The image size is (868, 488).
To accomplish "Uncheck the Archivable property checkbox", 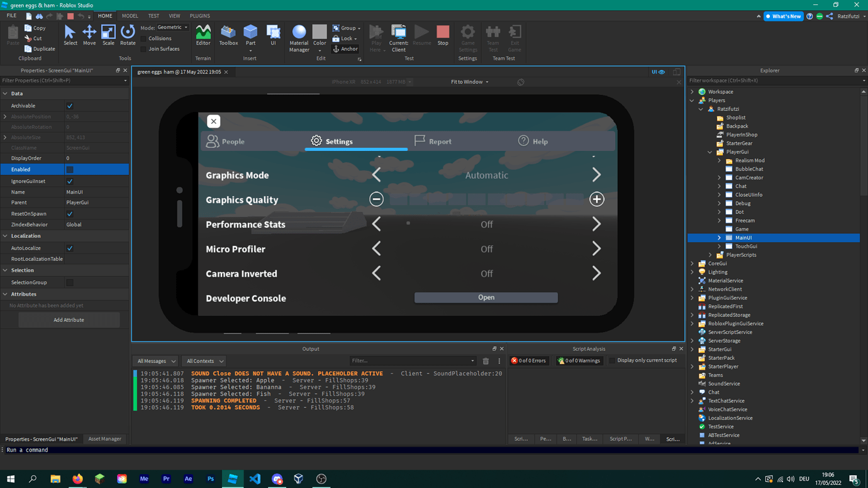I will coord(70,106).
